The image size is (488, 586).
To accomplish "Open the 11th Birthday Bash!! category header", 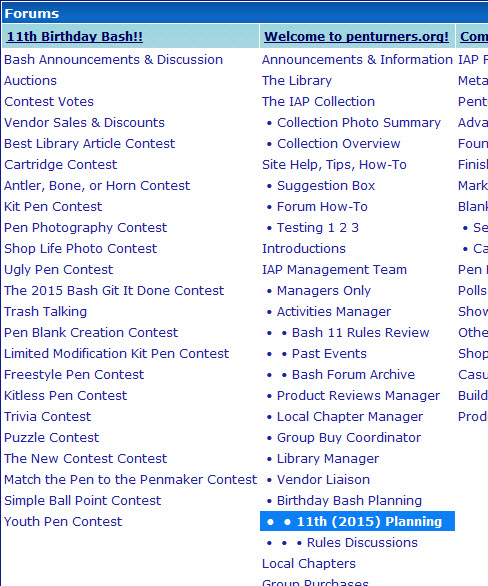I will (75, 37).
